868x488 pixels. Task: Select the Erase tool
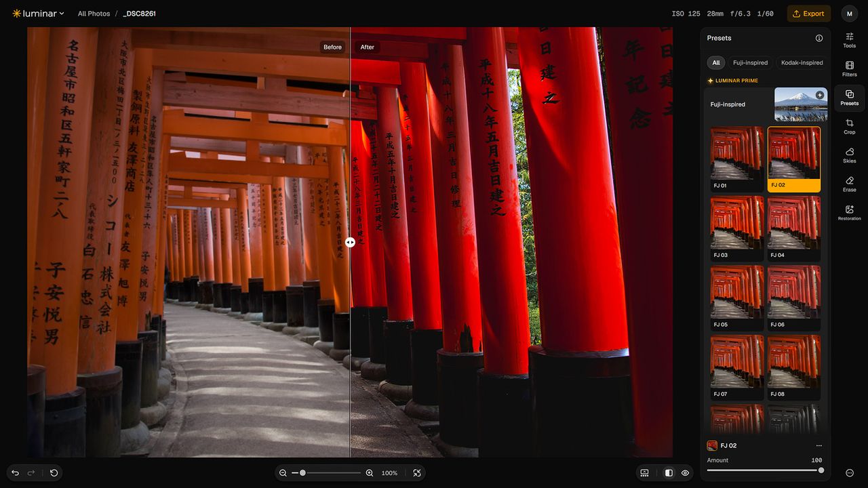click(849, 184)
